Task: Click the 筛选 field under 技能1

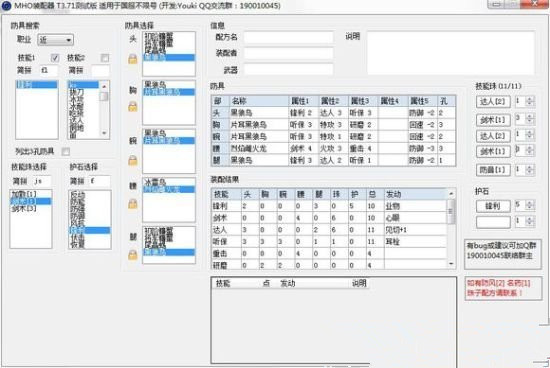Action: [48, 71]
